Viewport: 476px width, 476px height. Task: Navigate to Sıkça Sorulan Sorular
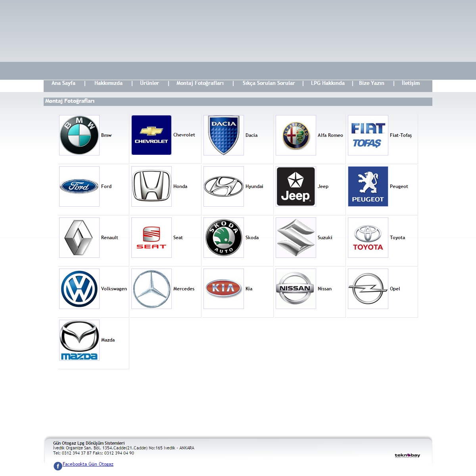click(269, 83)
